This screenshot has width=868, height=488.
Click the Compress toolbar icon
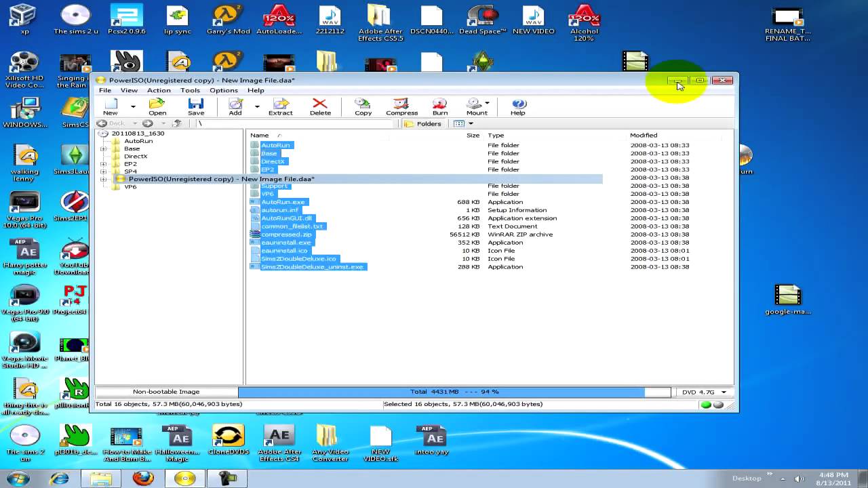click(401, 106)
